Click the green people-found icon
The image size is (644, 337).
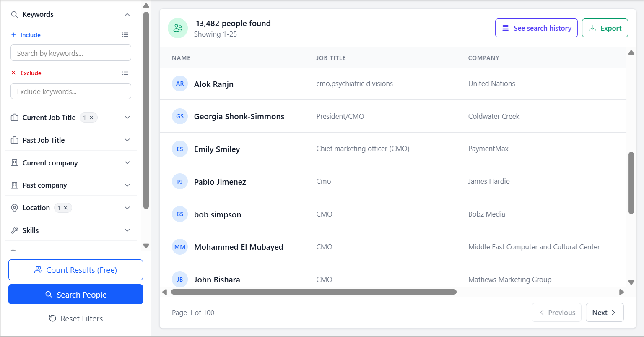(x=178, y=28)
